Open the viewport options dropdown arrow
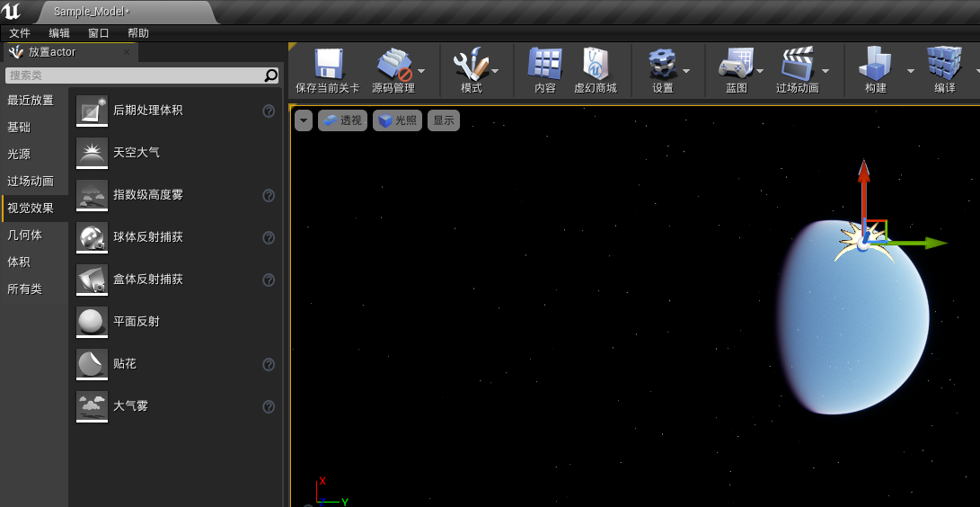The height and width of the screenshot is (507, 980). [x=303, y=120]
